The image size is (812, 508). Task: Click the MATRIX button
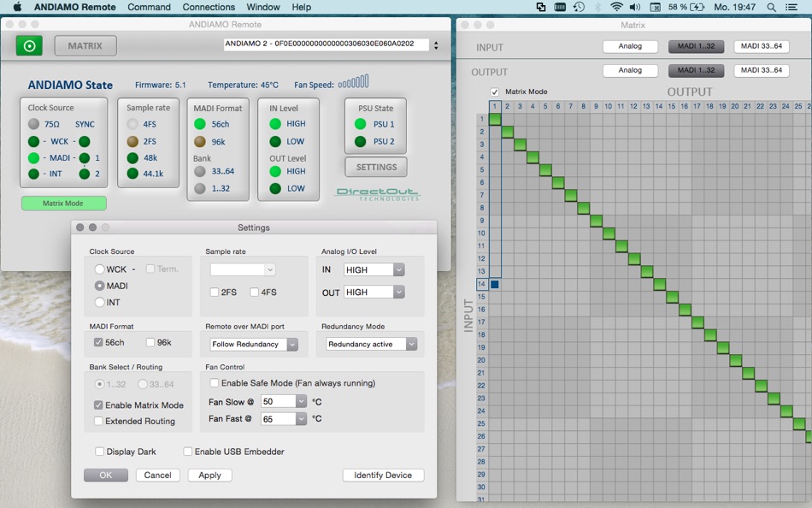(x=85, y=45)
